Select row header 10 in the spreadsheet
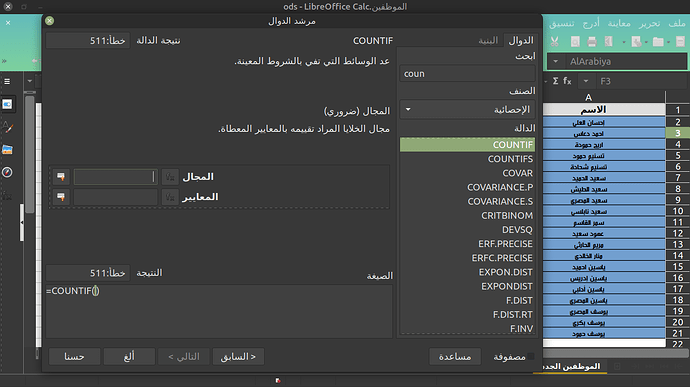This screenshot has width=690, height=387. point(678,211)
